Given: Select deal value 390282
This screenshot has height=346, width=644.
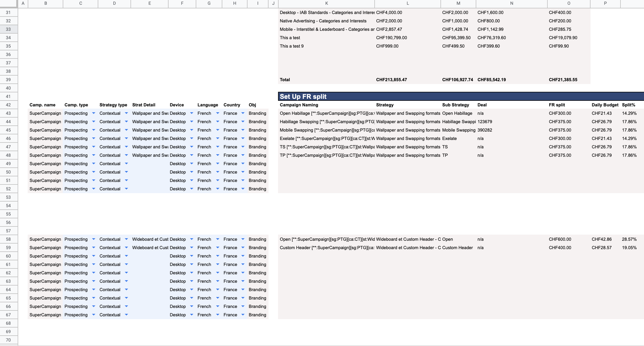Looking at the screenshot, I should (512, 130).
